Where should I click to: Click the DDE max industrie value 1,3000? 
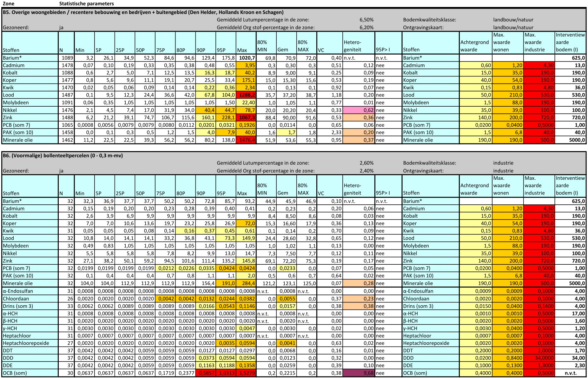pyautogui.click(x=539, y=365)
